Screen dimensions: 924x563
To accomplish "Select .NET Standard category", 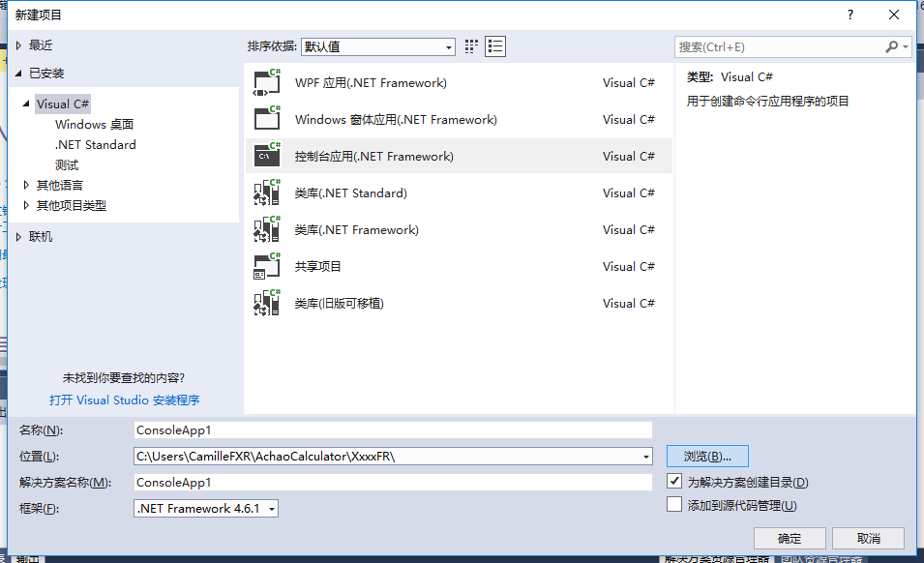I will (96, 145).
